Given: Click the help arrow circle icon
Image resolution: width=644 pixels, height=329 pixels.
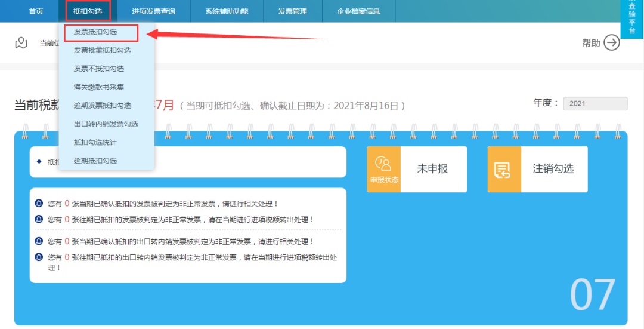Looking at the screenshot, I should click(x=612, y=43).
